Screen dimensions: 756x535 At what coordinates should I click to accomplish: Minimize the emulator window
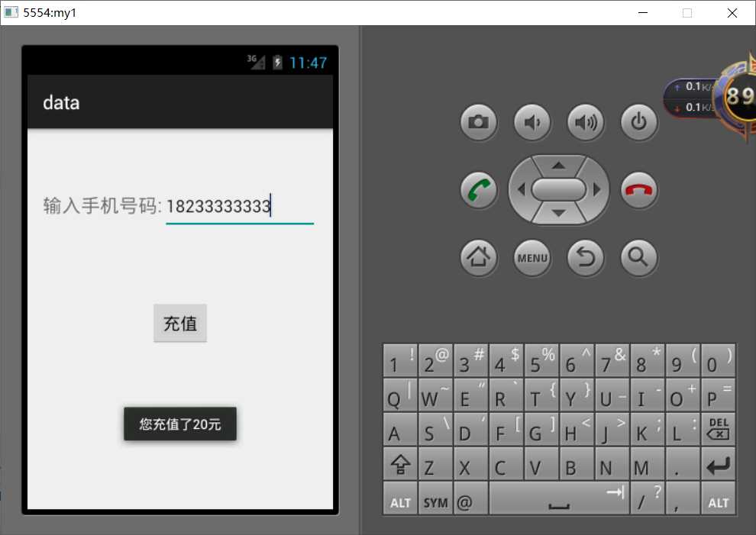pos(643,12)
